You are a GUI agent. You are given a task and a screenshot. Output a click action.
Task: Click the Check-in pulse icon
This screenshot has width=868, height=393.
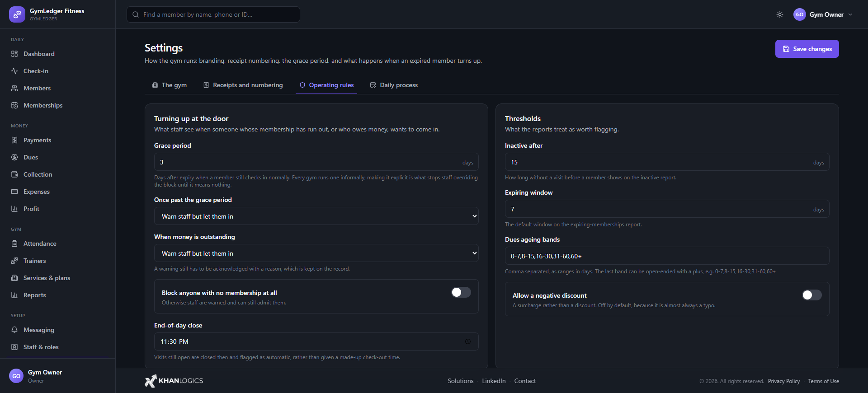click(x=14, y=71)
